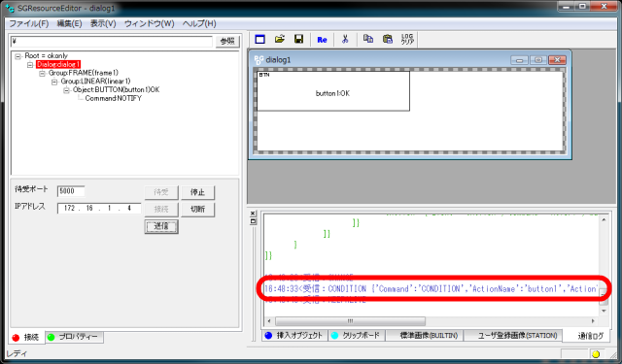Save with the floppy disk icon
Viewport: 622px width, 364px height.
pyautogui.click(x=298, y=39)
